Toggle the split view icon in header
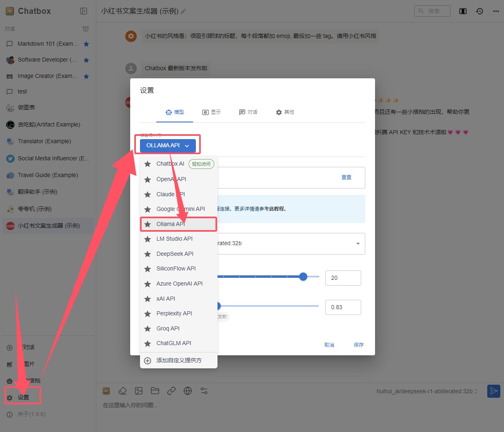Image resolution: width=504 pixels, height=432 pixels. point(463,11)
